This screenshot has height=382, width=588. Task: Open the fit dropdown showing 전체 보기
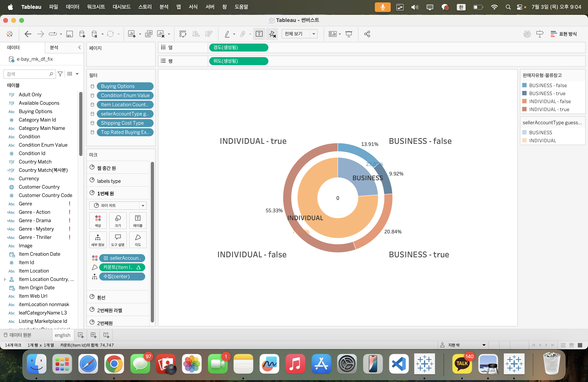pos(299,34)
